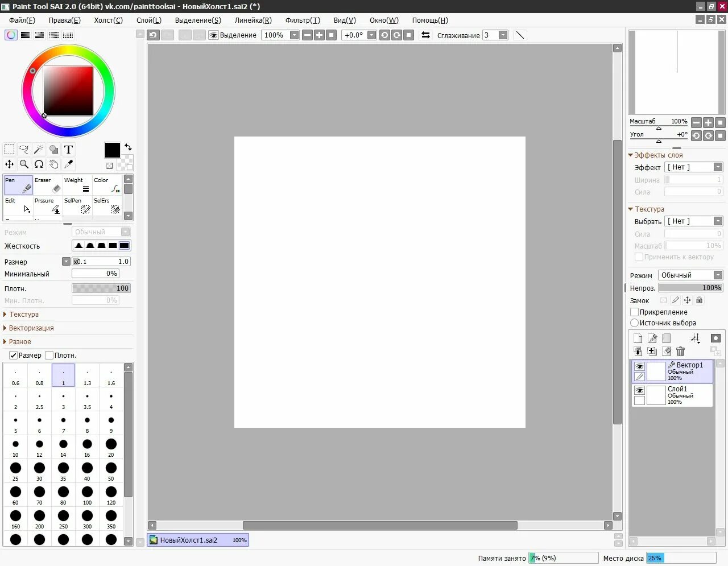Open the Слой menu
This screenshot has width=728, height=566.
tap(149, 20)
